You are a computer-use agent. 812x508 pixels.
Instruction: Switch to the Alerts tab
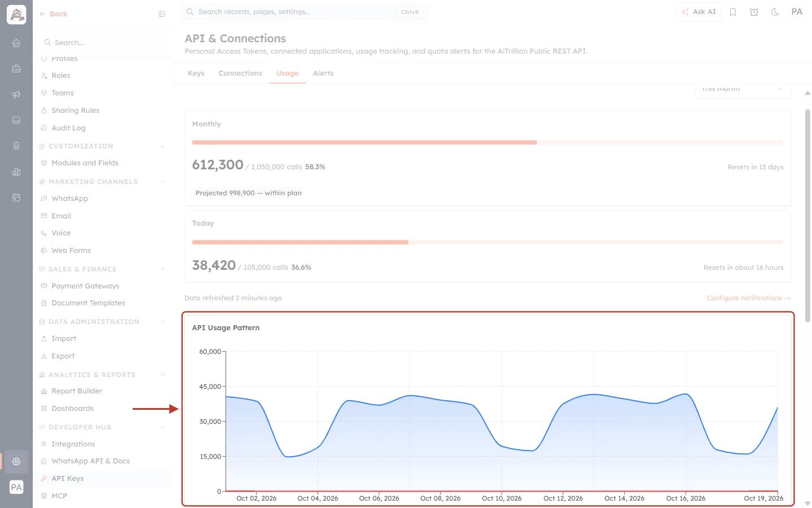pyautogui.click(x=323, y=73)
